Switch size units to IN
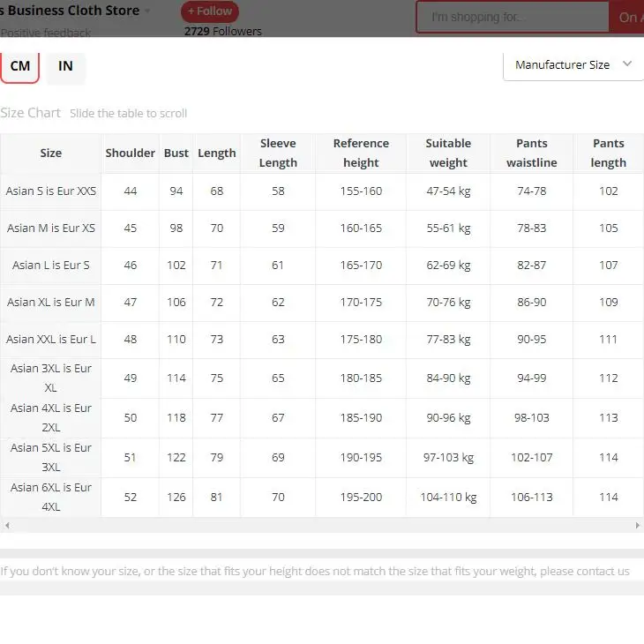Viewport: 644px width, 644px height. tap(65, 66)
